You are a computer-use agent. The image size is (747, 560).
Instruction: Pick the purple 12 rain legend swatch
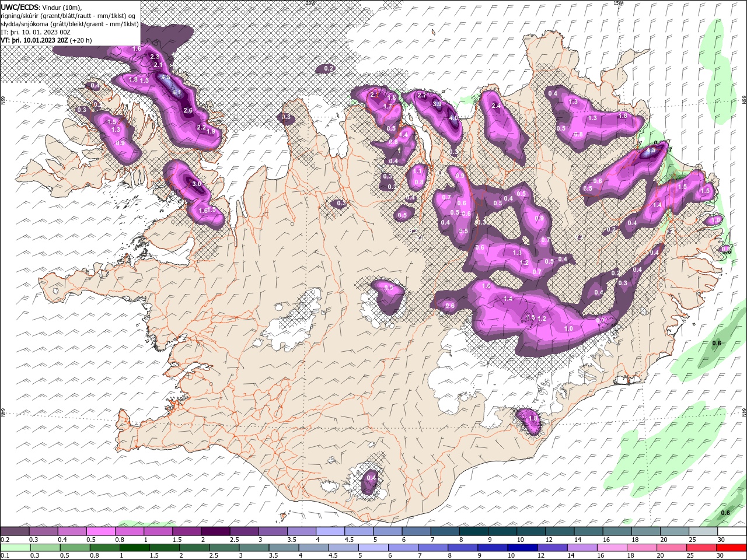552,548
